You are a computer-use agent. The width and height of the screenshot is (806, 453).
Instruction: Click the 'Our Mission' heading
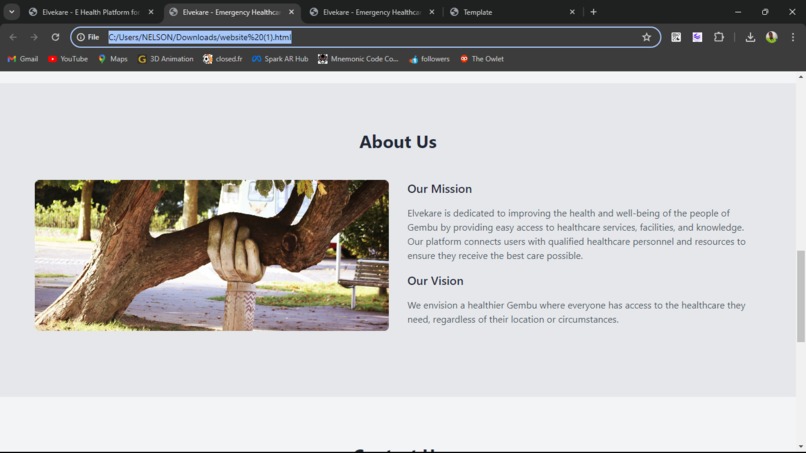pyautogui.click(x=439, y=189)
